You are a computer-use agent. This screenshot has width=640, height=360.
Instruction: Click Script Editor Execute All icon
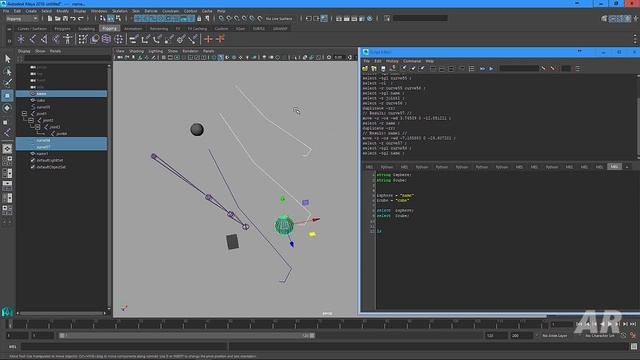(482, 69)
